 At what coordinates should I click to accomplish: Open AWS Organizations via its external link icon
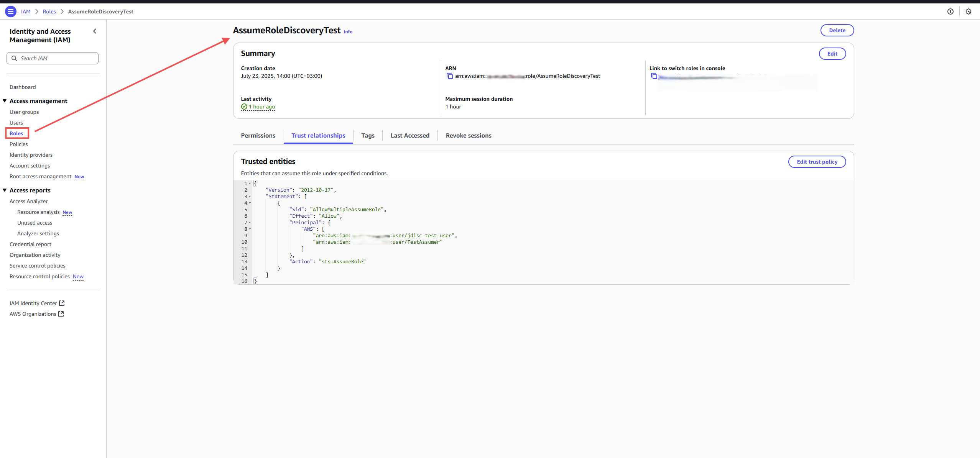pos(61,314)
